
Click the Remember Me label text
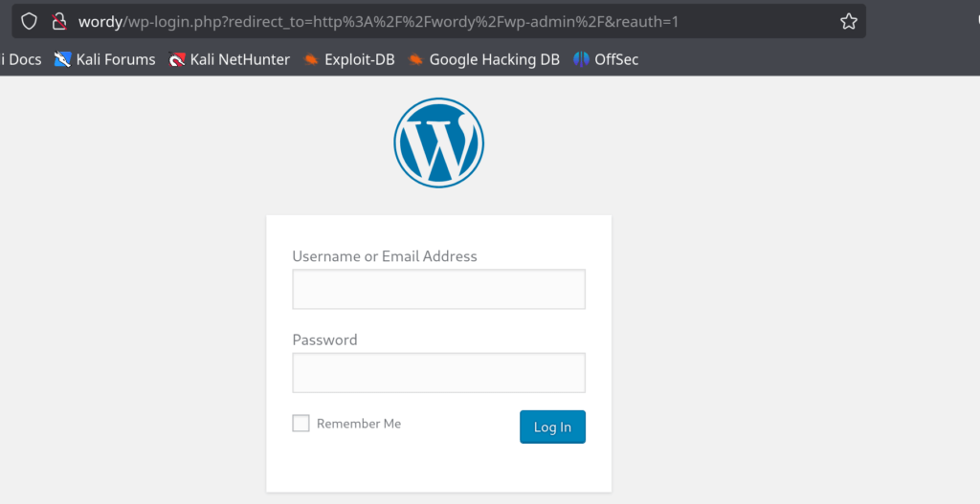[x=359, y=424]
